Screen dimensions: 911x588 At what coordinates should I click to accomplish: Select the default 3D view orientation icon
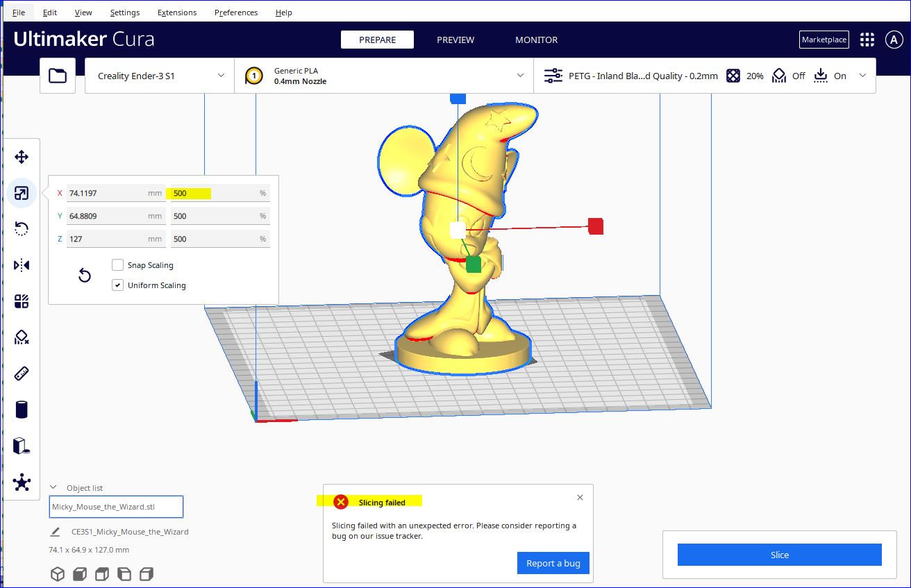58,573
